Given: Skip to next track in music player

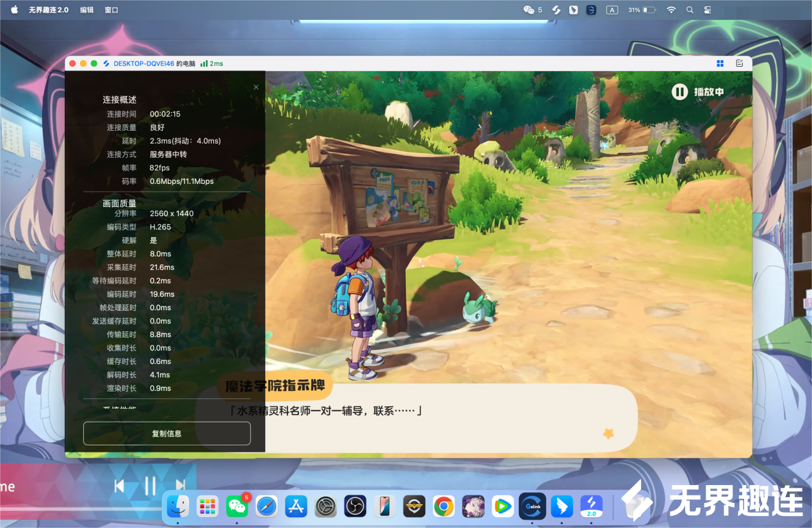Looking at the screenshot, I should [181, 486].
